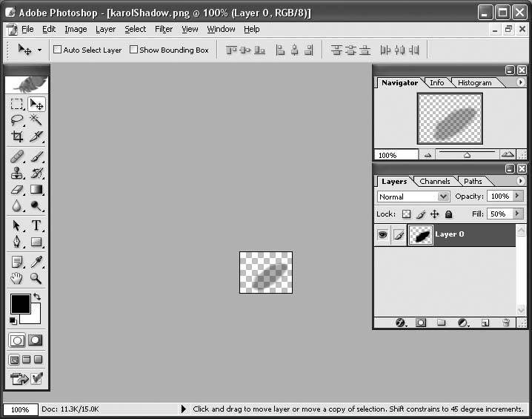The height and width of the screenshot is (419, 532).
Task: Select the History Brush tool
Action: click(36, 174)
